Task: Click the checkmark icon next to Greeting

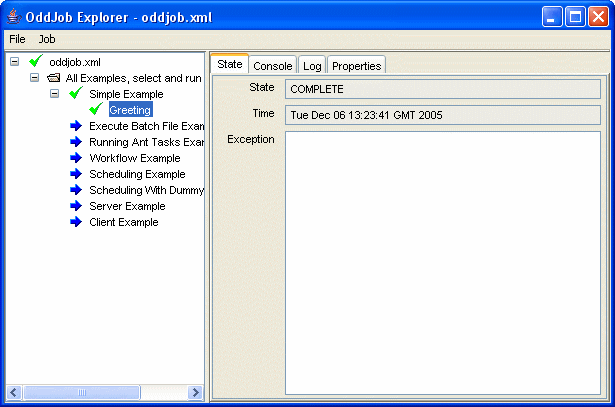Action: coord(96,110)
